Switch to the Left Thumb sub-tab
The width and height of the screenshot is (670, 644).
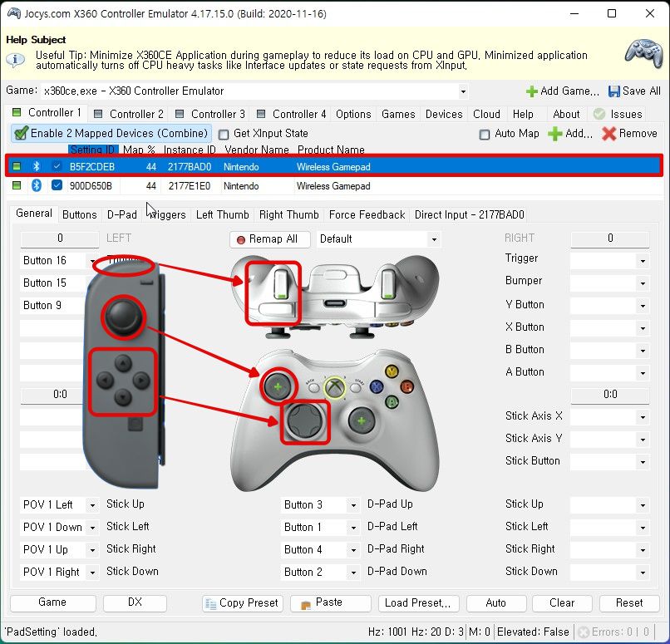tap(222, 214)
